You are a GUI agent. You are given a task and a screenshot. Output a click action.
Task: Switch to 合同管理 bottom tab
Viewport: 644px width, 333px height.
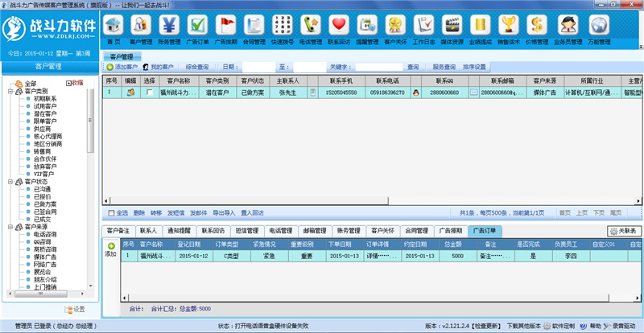(x=416, y=231)
